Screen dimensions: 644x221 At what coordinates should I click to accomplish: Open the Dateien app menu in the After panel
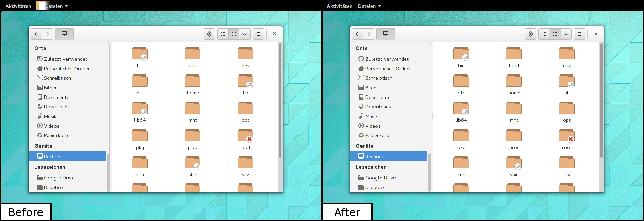coord(369,6)
